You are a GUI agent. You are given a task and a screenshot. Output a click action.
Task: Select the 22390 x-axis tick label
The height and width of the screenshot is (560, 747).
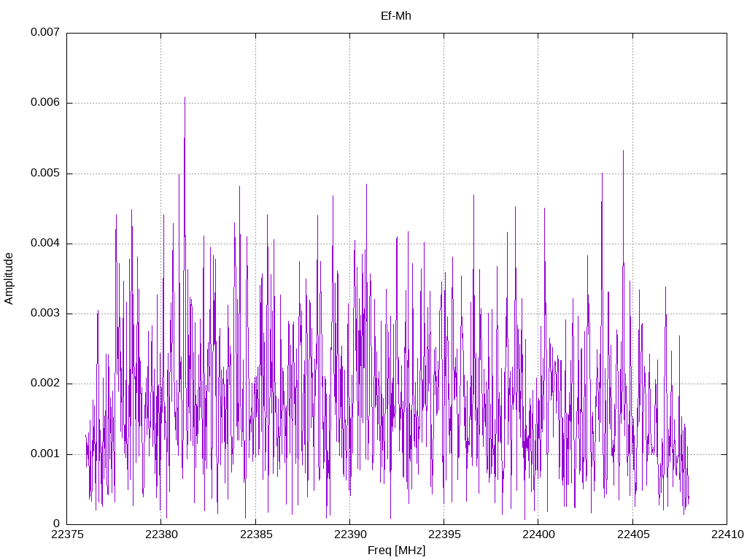click(x=349, y=535)
